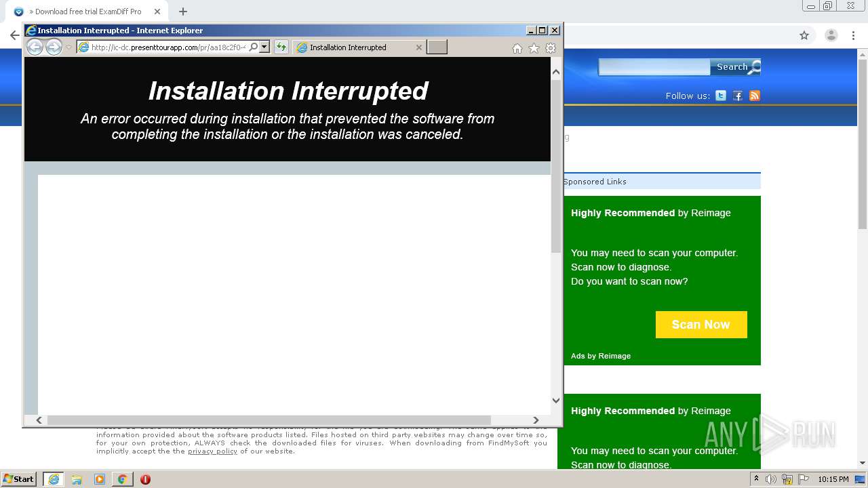Click the network tray icon
This screenshot has width=868, height=488.
click(788, 479)
